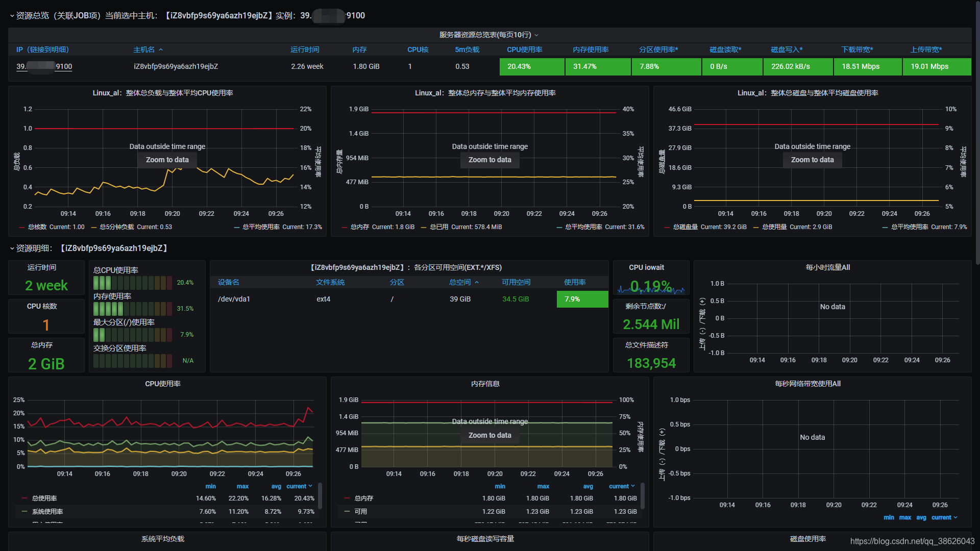Click the 226.02 kB/s disk write cell

[798, 67]
